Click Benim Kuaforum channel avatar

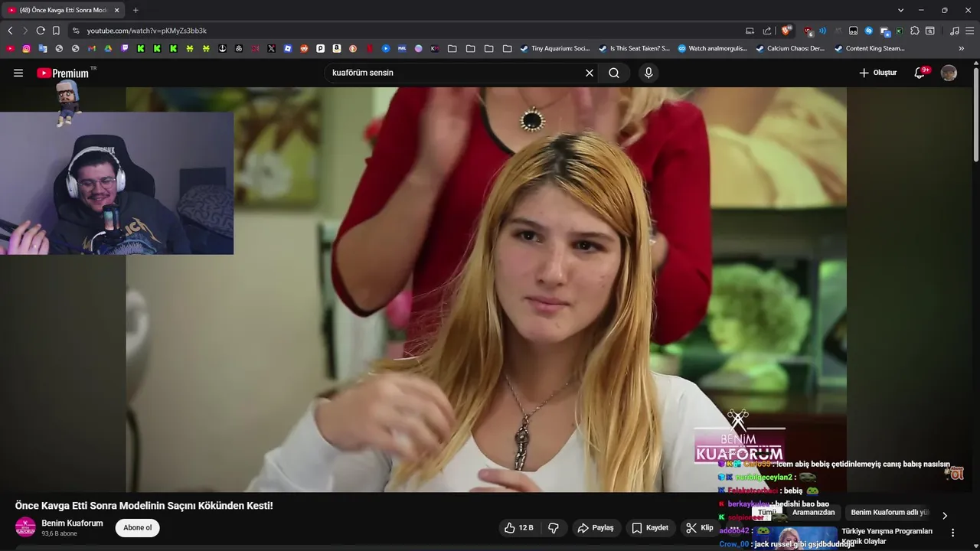pyautogui.click(x=25, y=528)
